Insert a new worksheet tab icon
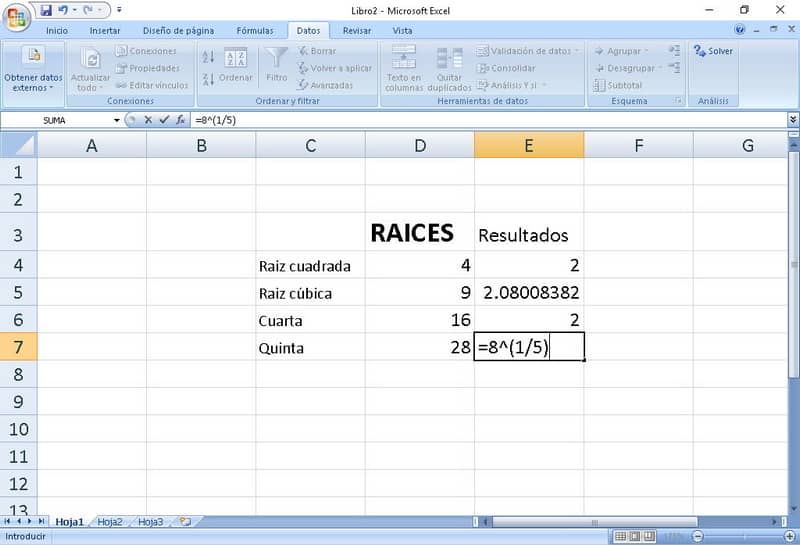Screen dimensions: 800x545 [x=185, y=522]
